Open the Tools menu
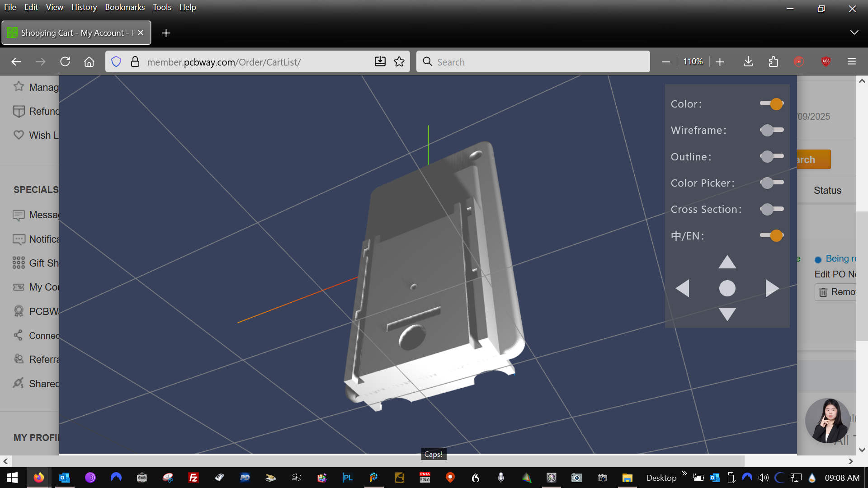The image size is (868, 488). [x=162, y=7]
